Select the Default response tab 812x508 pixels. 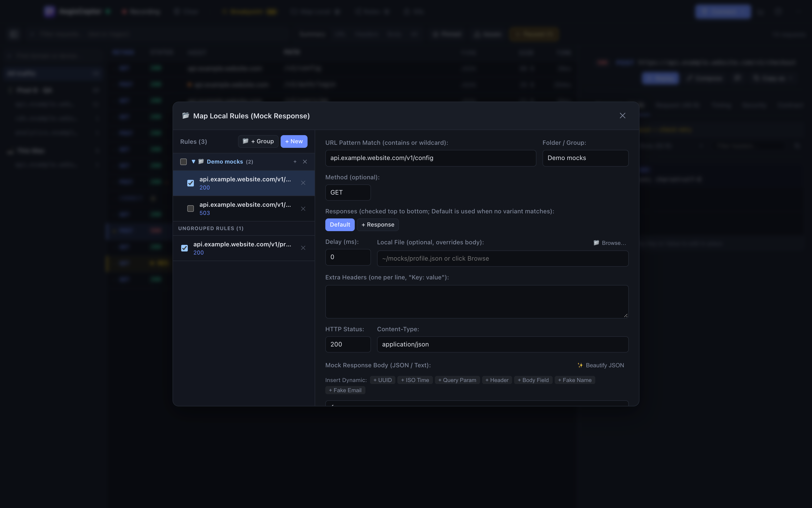pos(340,225)
